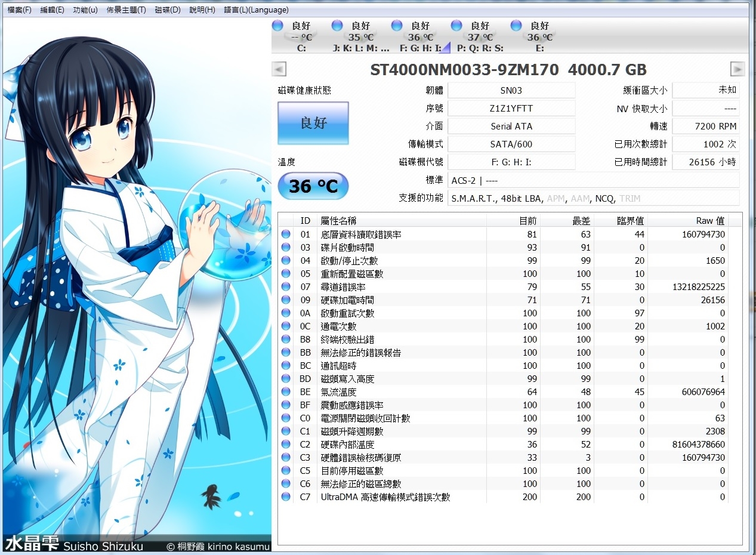Screen dimensions: 756x555
Task: Click status orb for attribute C7
Action: pos(286,497)
